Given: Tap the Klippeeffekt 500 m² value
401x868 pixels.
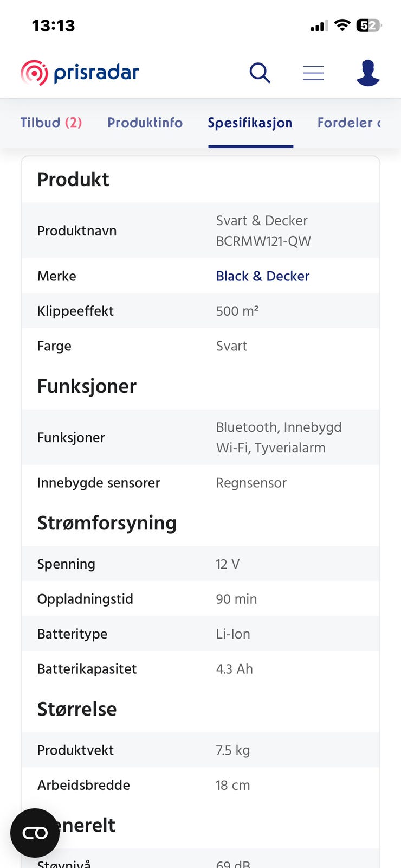Looking at the screenshot, I should click(x=237, y=311).
